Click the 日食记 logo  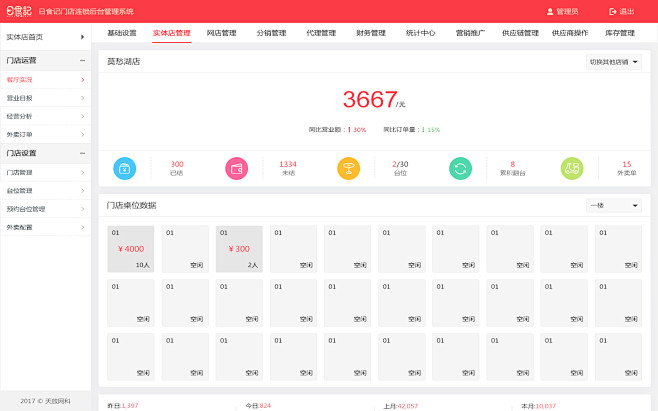pos(19,11)
